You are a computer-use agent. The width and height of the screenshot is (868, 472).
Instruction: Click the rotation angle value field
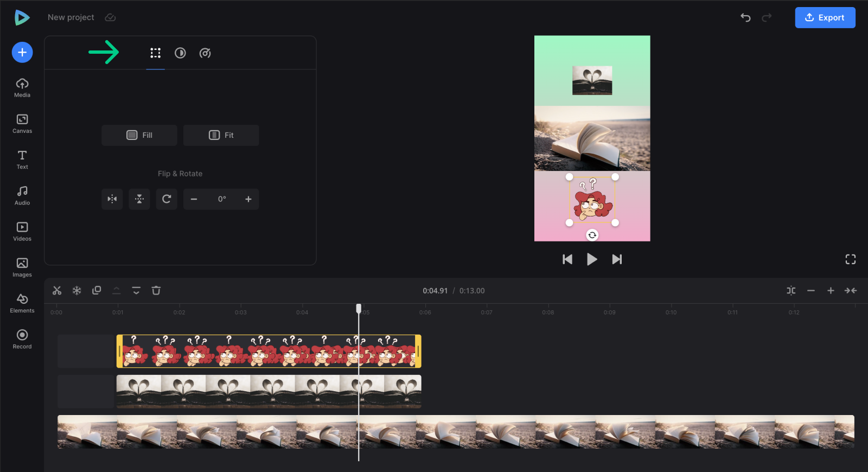click(x=222, y=199)
